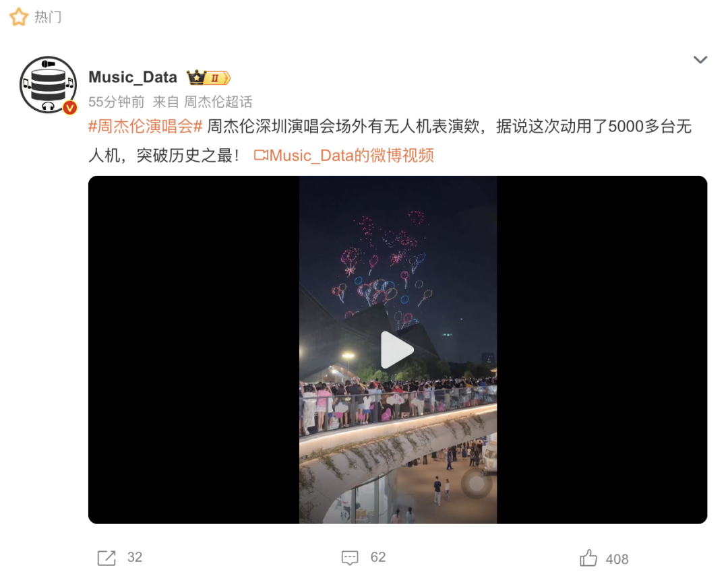This screenshot has width=728, height=576.
Task: Click the like count 408
Action: (617, 559)
